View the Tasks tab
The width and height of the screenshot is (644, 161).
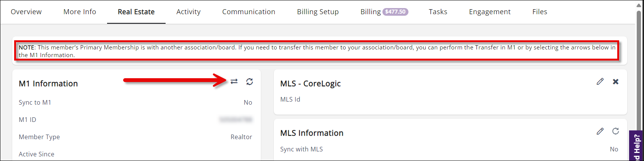point(438,12)
